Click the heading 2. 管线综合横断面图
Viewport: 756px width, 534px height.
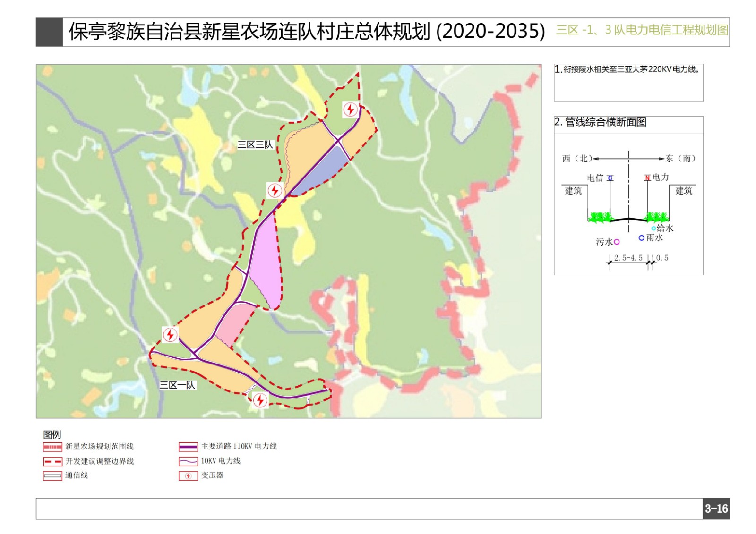click(601, 122)
